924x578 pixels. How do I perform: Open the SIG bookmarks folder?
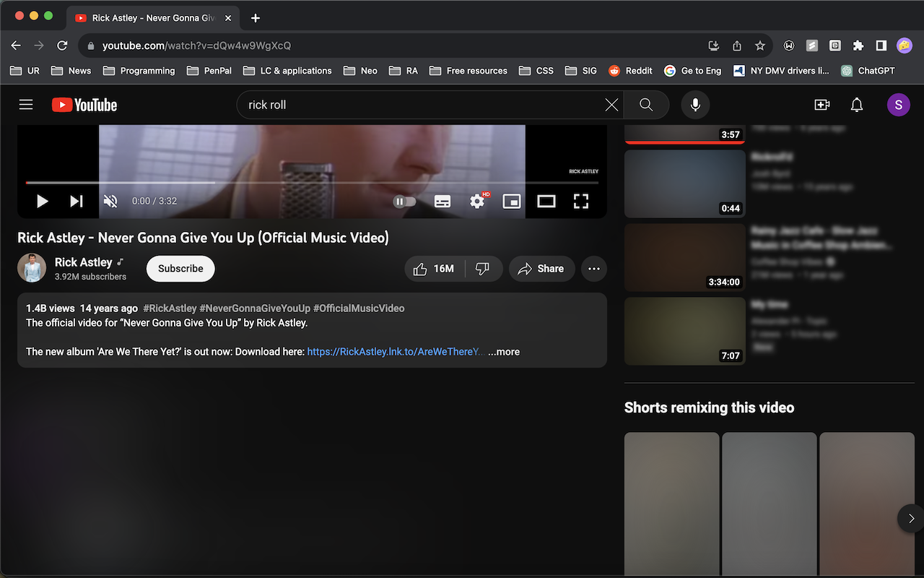click(581, 71)
